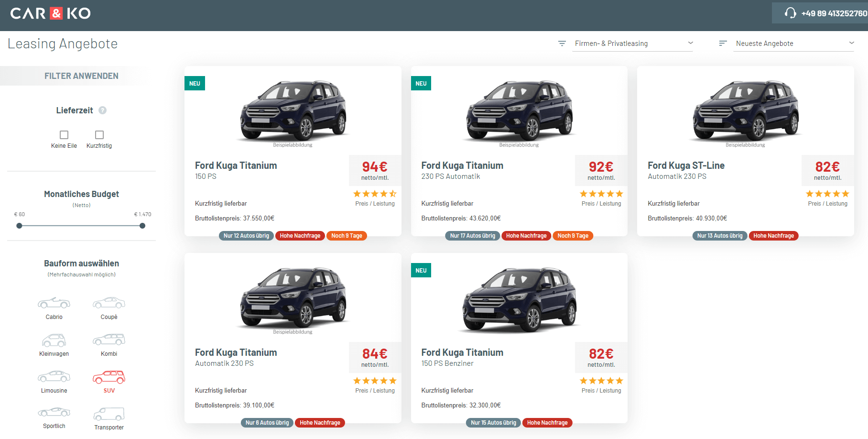Open the Ford Kuga Titanium 150 PS Benziner title
Viewport: 868px width, 439px height.
[x=462, y=352]
